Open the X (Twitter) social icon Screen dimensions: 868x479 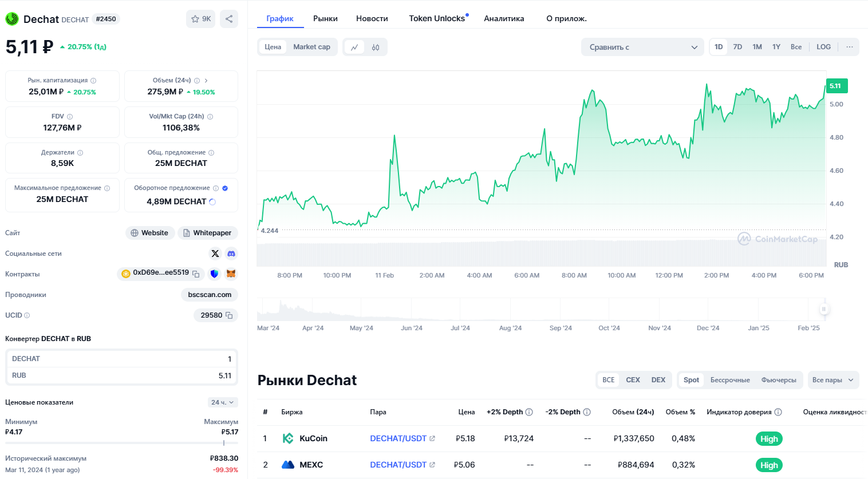point(215,254)
